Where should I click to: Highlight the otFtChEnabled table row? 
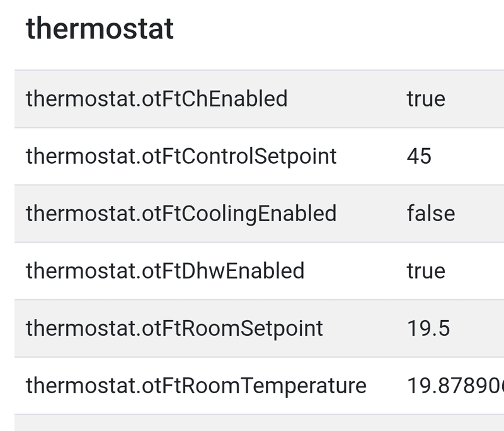(353, 99)
